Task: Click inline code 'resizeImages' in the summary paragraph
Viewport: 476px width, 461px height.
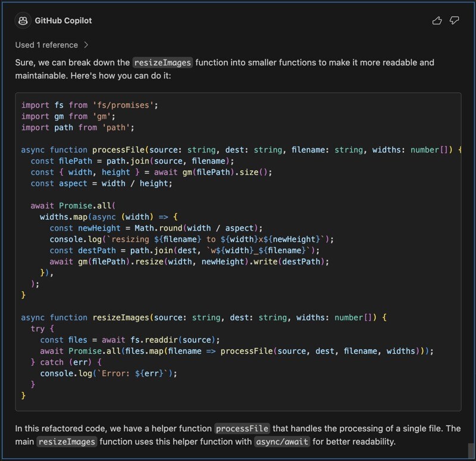Action: pyautogui.click(x=67, y=441)
